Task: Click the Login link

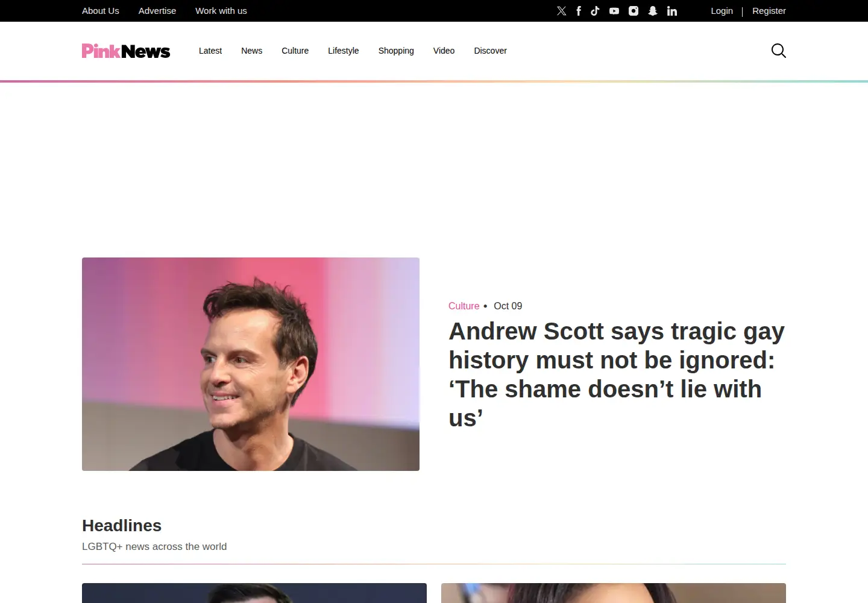Action: [x=722, y=11]
